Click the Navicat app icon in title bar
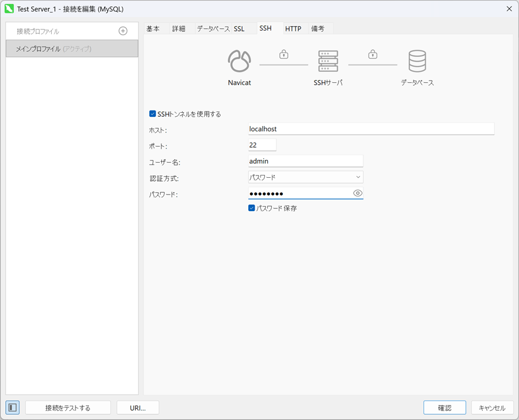 click(x=9, y=9)
